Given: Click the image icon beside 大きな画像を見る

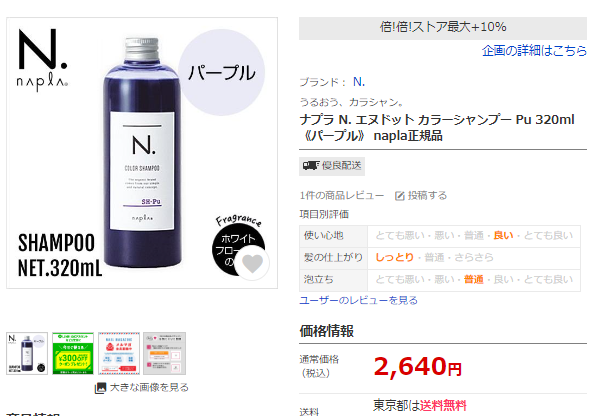Looking at the screenshot, I should tap(100, 388).
